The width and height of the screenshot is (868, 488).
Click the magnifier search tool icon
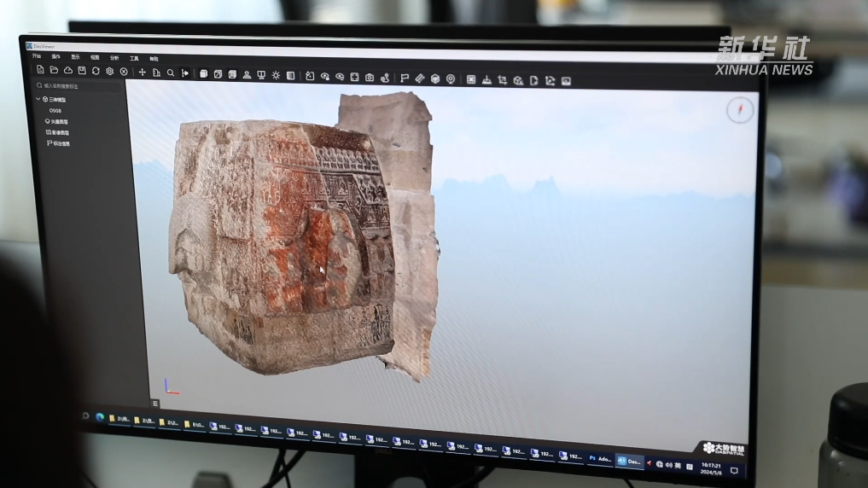(x=171, y=73)
